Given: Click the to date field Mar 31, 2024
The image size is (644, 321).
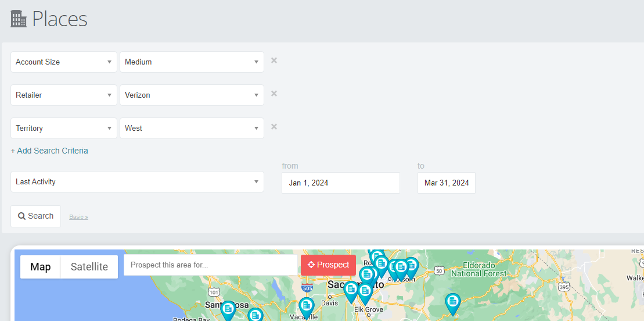Looking at the screenshot, I should click(447, 183).
